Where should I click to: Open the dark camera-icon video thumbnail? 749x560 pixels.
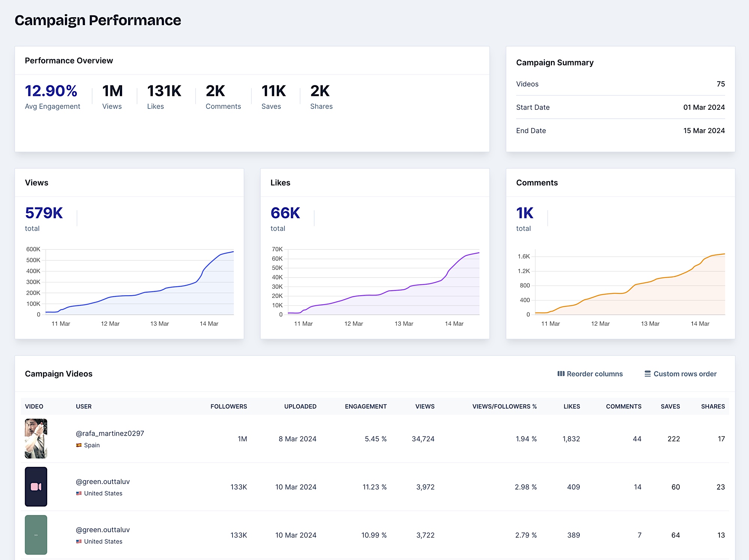click(36, 487)
